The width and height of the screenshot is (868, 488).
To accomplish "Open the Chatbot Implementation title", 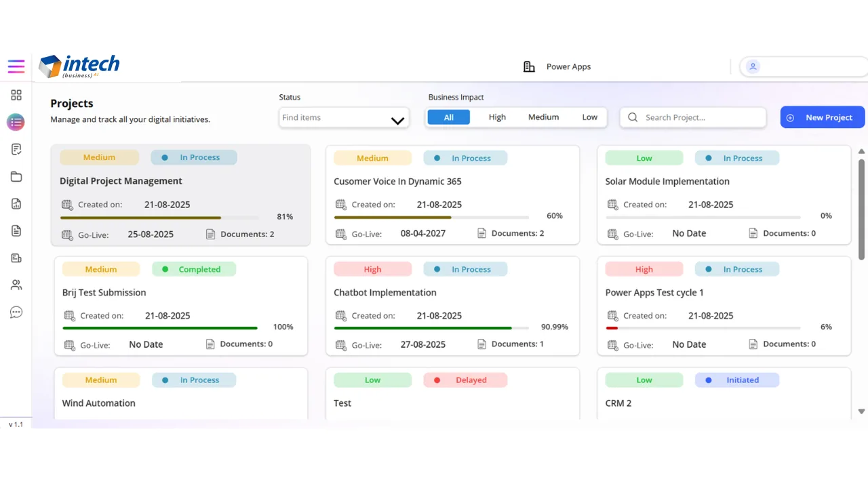I will tap(385, 293).
